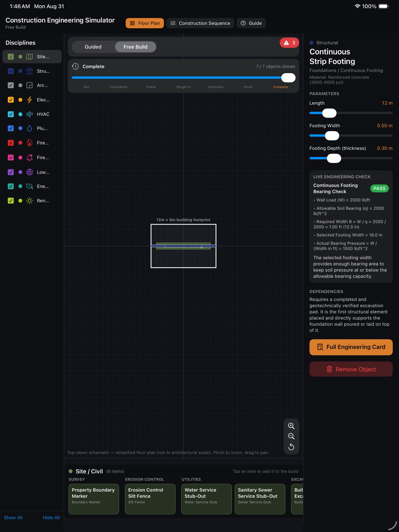The width and height of the screenshot is (399, 532).
Task: Adjust the Length slider handle
Action: pyautogui.click(x=329, y=113)
